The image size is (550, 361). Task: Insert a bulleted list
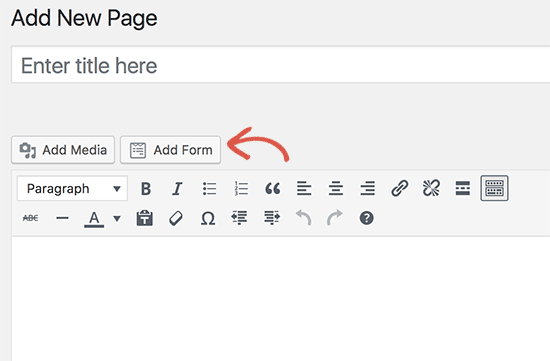click(x=209, y=189)
